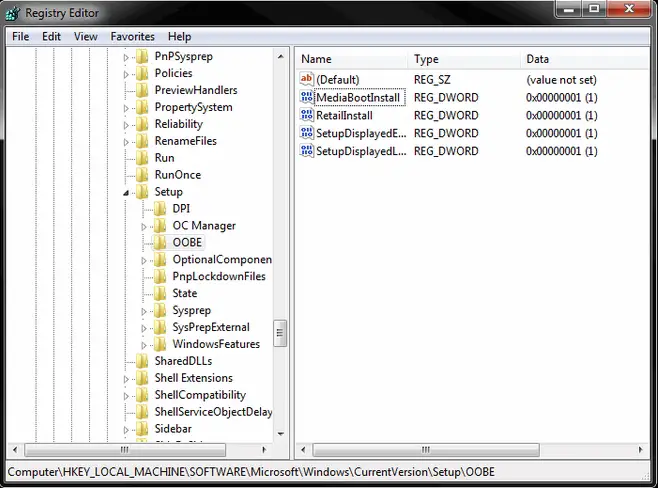Collapse the Setup key
658x488 pixels.
[x=126, y=193]
